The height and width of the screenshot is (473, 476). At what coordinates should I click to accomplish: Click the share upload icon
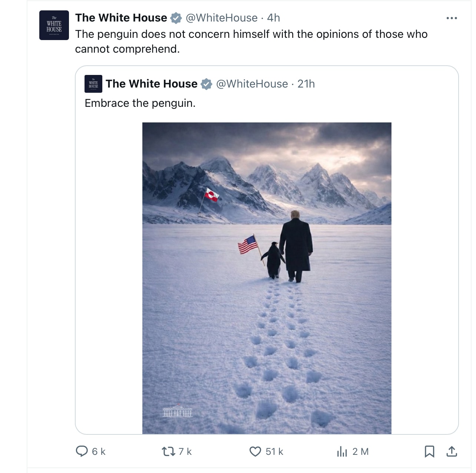click(x=452, y=451)
